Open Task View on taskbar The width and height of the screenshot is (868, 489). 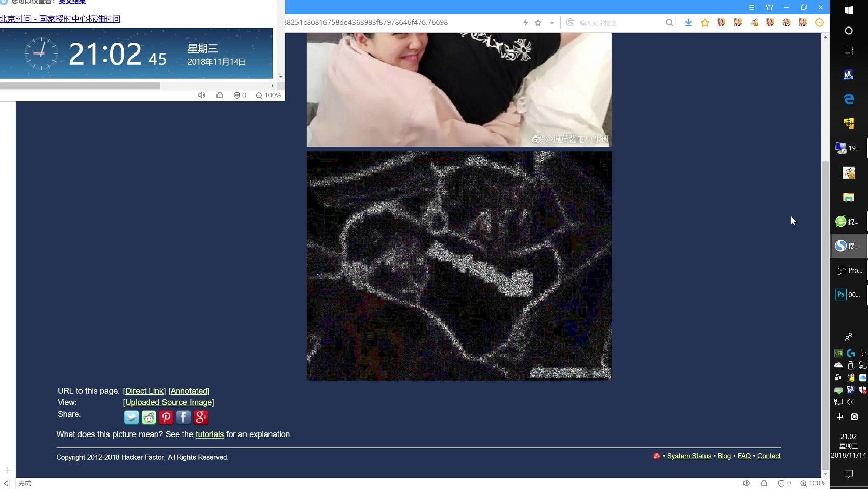click(x=849, y=51)
